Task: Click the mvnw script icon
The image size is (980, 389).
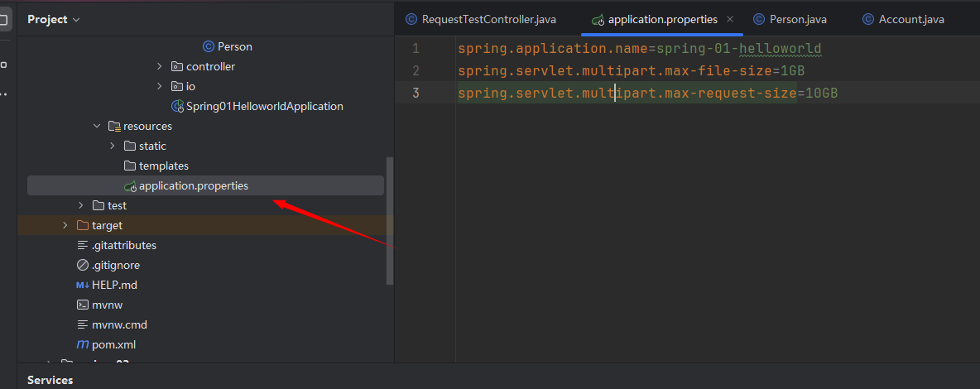Action: (83, 305)
